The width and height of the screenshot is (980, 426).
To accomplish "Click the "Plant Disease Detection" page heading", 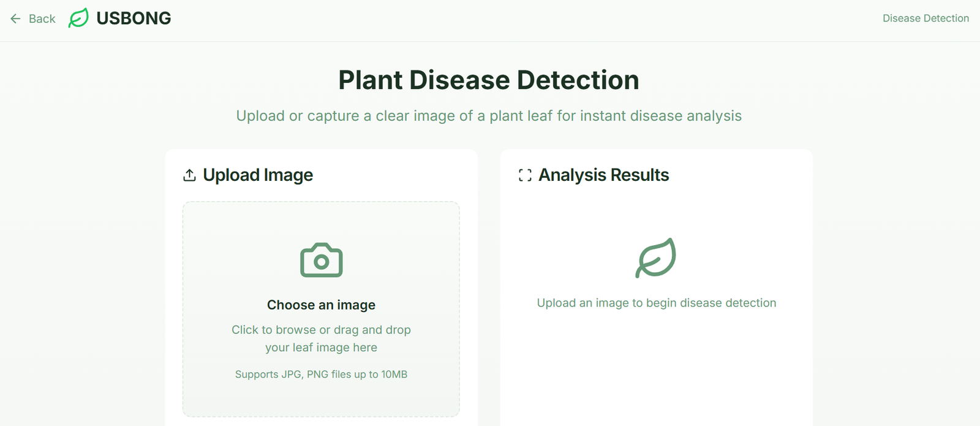I will [489, 80].
